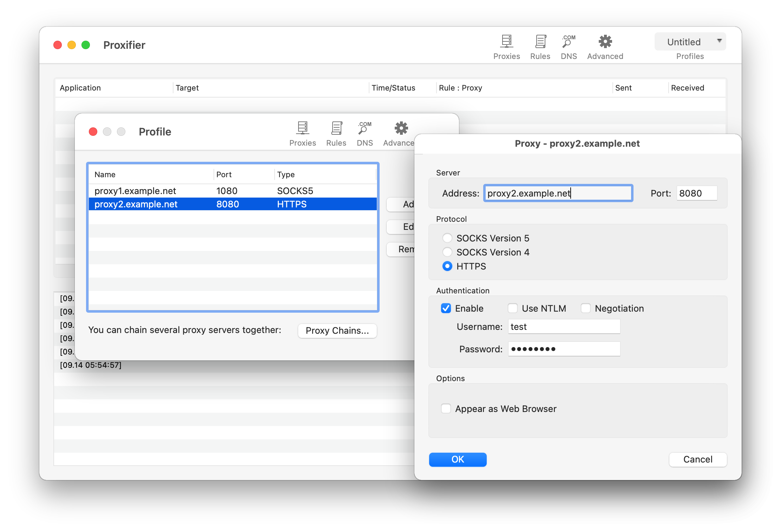Viewport: 781px width, 532px height.
Task: Select SOCKS Version 5 protocol
Action: [447, 238]
